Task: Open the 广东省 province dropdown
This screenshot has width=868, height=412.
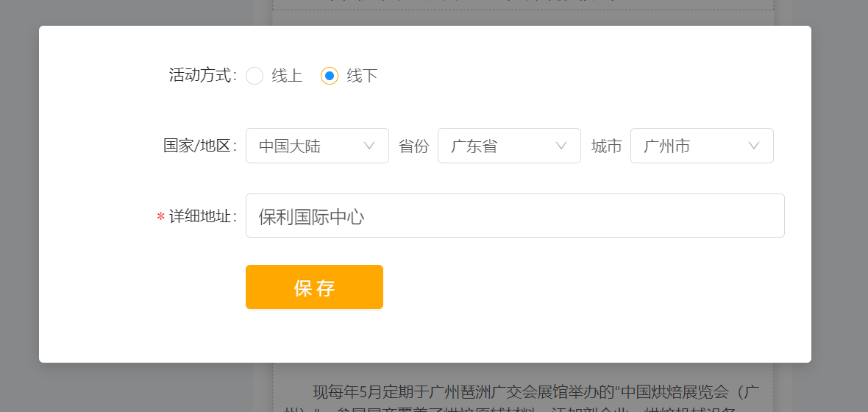Action: click(509, 146)
